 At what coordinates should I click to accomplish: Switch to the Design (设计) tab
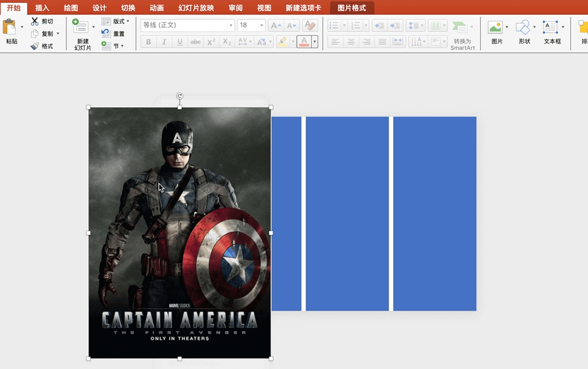click(x=99, y=8)
